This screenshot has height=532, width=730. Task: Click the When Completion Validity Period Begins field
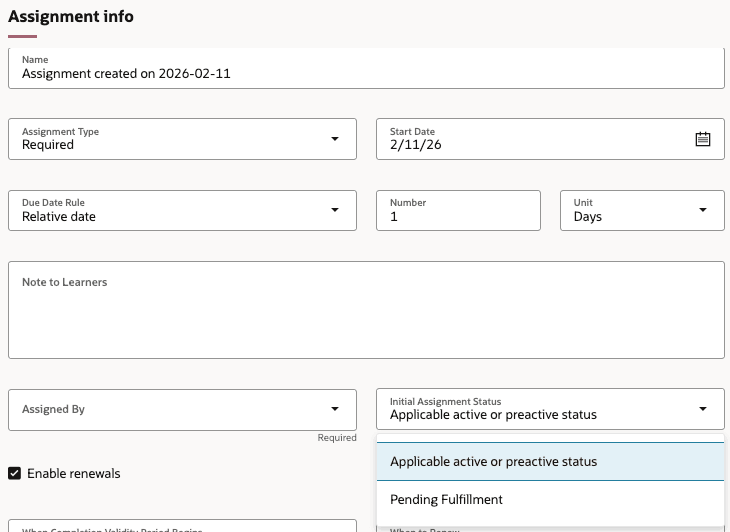[182, 525]
